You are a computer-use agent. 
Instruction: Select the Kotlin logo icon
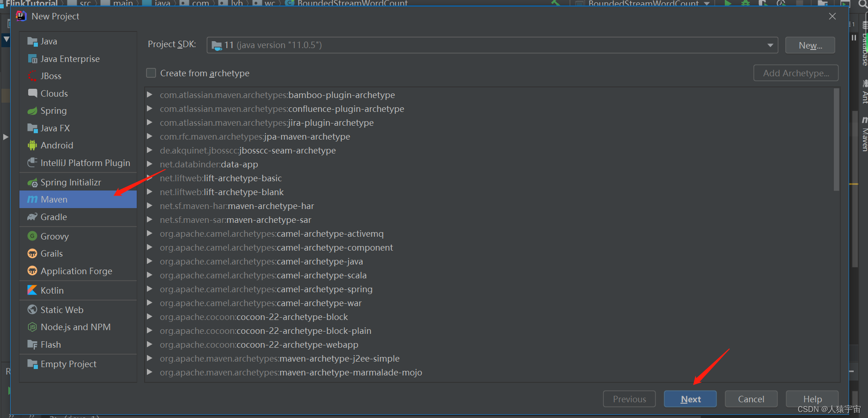point(32,290)
